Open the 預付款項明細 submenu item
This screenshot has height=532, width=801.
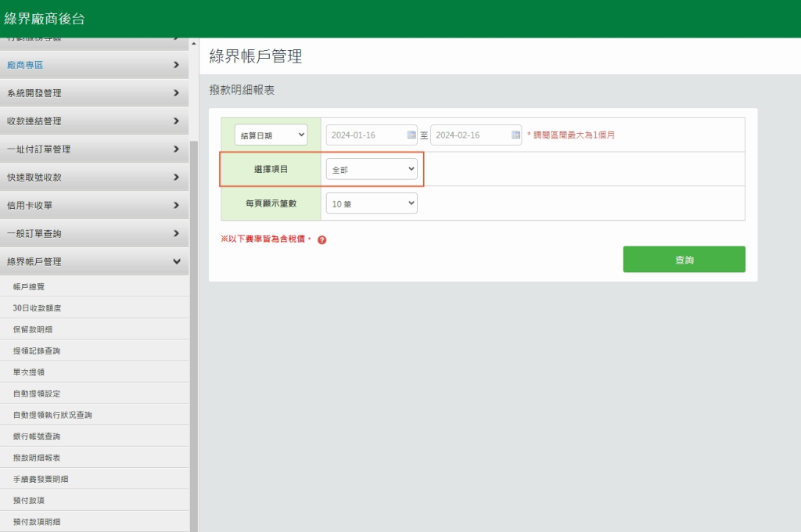click(94, 522)
